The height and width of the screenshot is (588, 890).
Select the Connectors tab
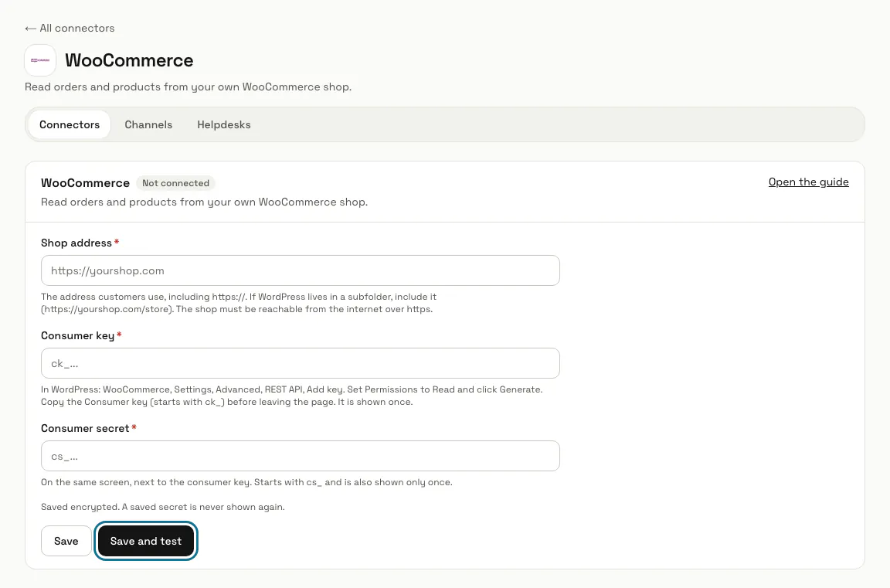tap(70, 124)
